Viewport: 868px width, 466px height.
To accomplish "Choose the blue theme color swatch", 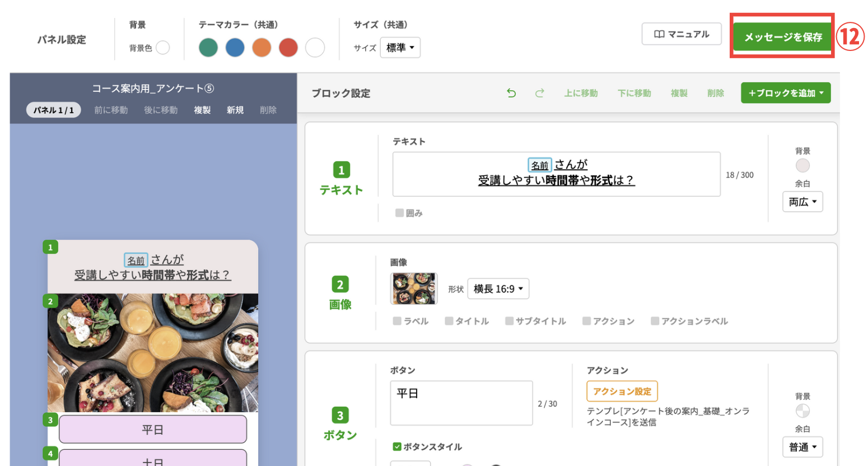I will click(x=235, y=48).
